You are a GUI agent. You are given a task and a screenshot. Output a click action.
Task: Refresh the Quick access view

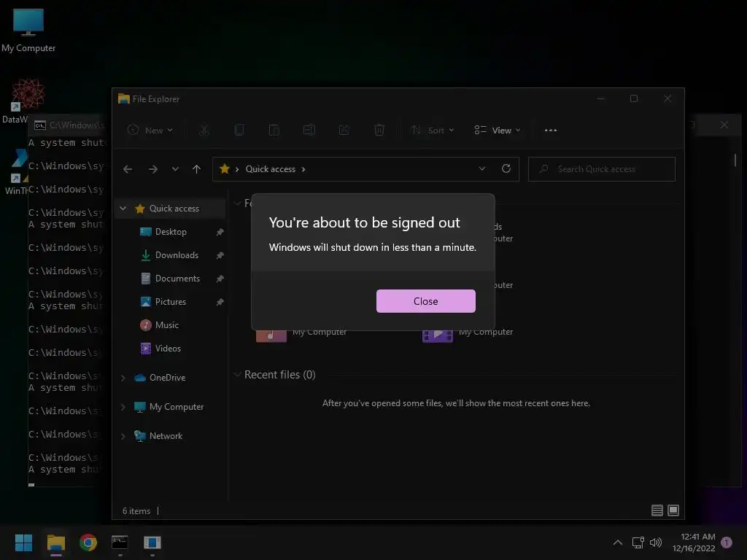tap(506, 168)
